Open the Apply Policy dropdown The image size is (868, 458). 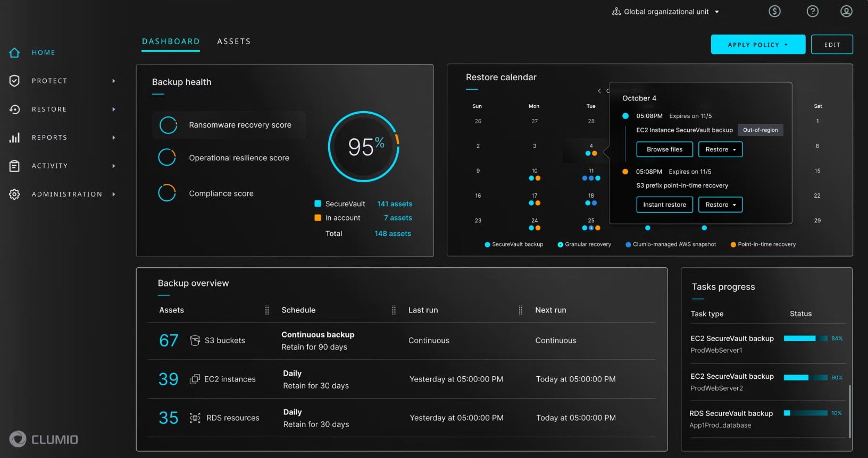[758, 45]
